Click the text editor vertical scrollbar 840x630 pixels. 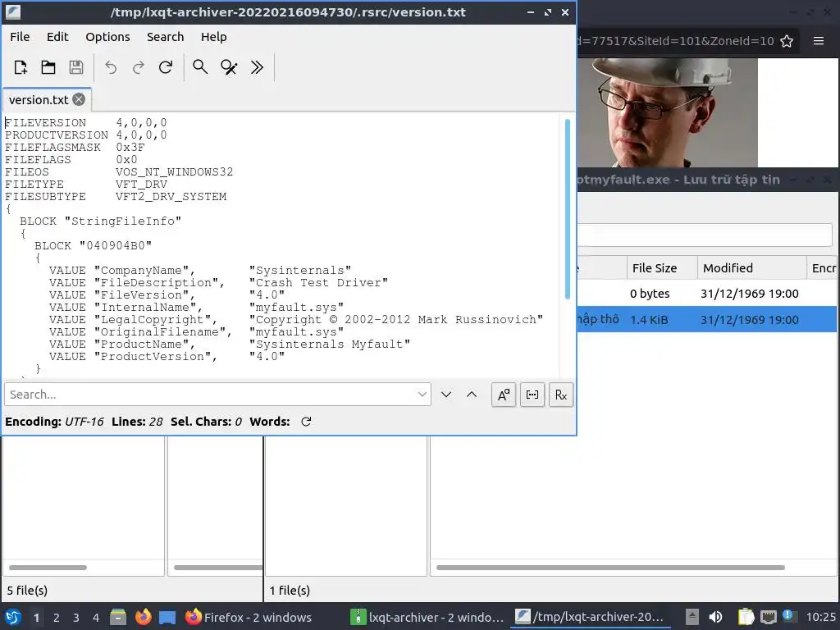point(568,209)
